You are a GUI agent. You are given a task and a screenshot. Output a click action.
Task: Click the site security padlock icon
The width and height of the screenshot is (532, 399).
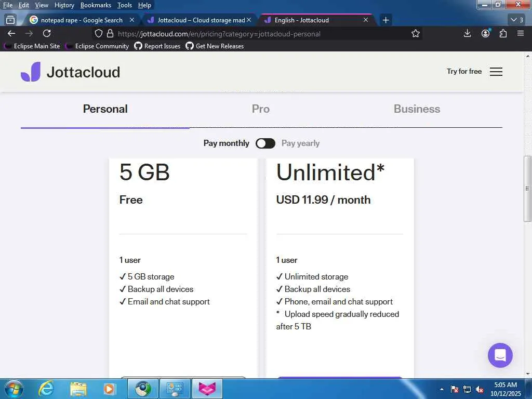point(110,33)
